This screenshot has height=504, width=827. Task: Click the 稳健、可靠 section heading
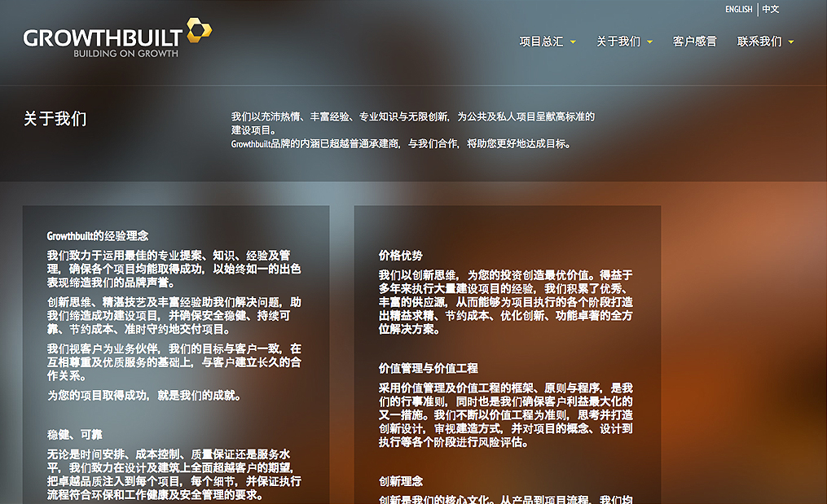[x=75, y=435]
